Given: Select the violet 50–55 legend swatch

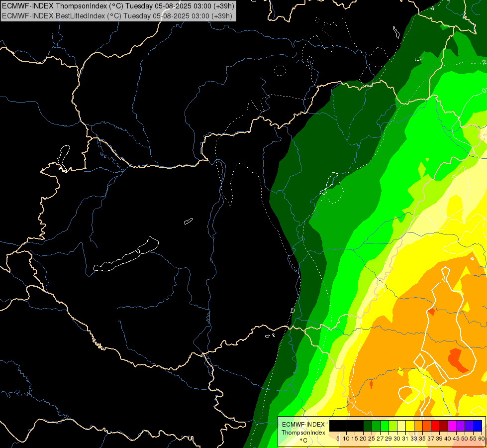Looking at the screenshot, I should click(x=469, y=426).
